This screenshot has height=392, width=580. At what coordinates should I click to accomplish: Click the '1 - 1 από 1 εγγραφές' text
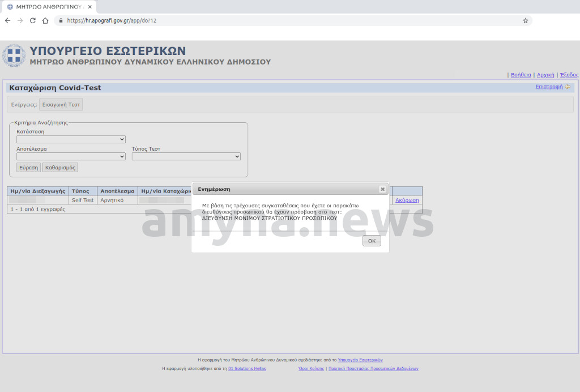38,209
